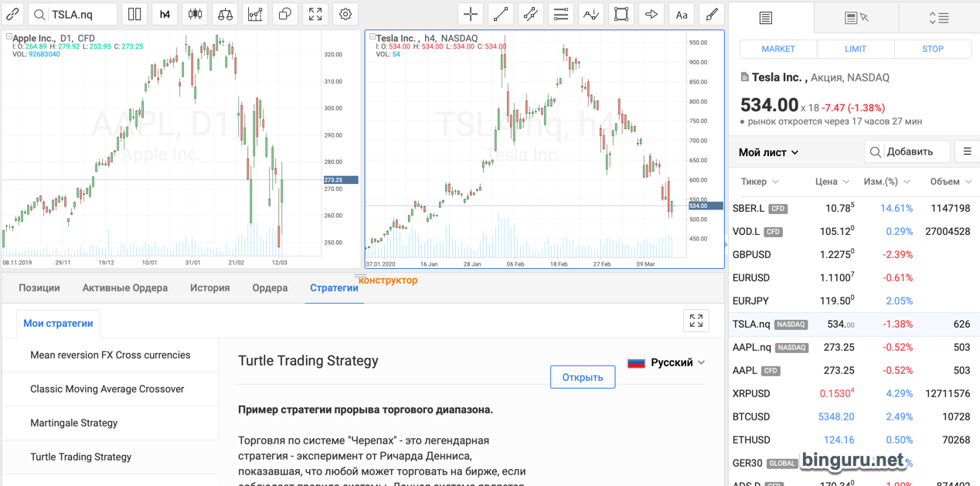Expand strategies panel with fullscreen icon
The image size is (980, 486).
pyautogui.click(x=696, y=320)
